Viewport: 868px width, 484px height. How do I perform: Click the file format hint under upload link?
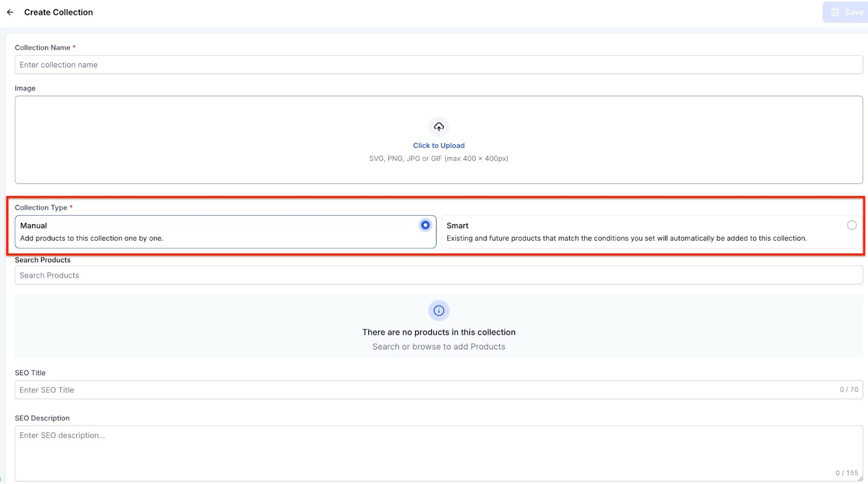tap(439, 159)
